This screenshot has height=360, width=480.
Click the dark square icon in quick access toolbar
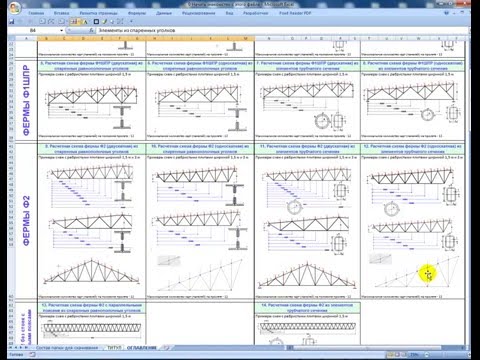coord(96,22)
